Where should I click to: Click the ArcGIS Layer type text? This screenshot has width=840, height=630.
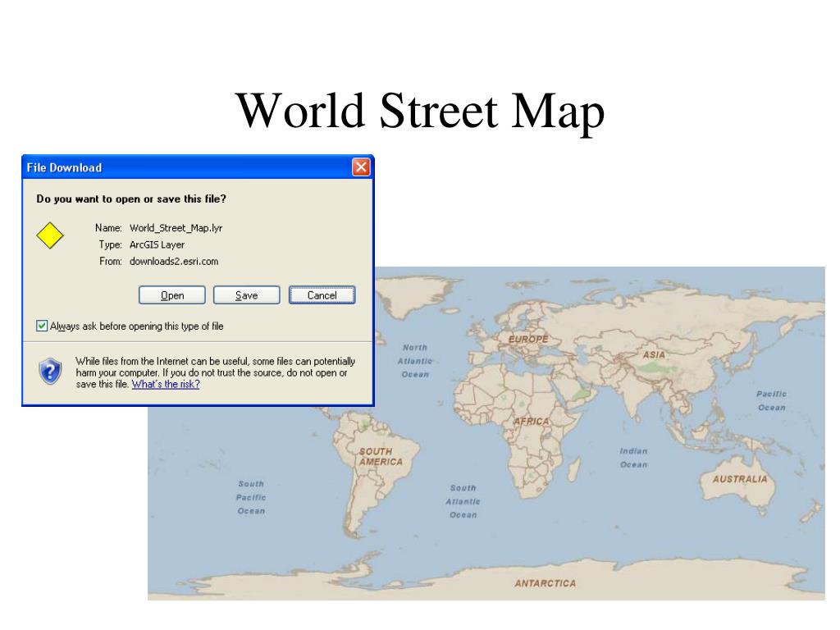tap(157, 244)
